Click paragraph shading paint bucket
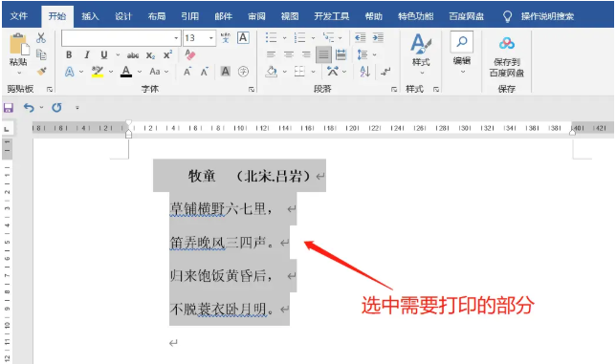This screenshot has height=364, width=616. [271, 72]
